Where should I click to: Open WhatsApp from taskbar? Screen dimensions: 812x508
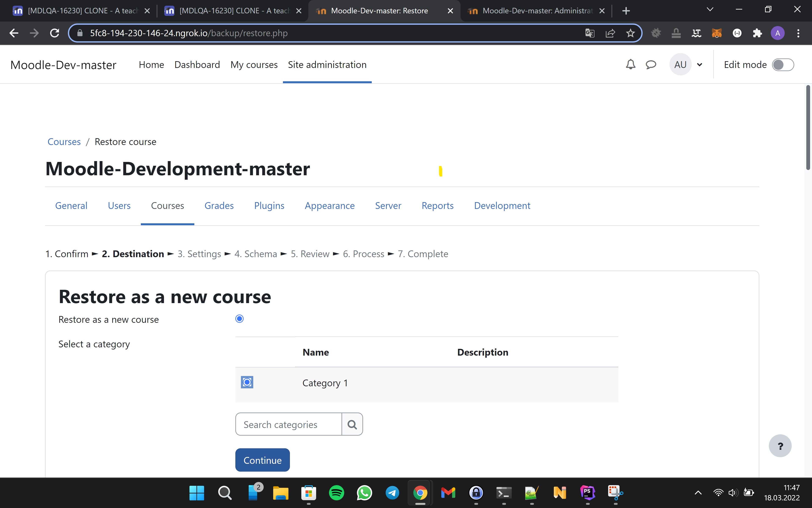point(364,493)
